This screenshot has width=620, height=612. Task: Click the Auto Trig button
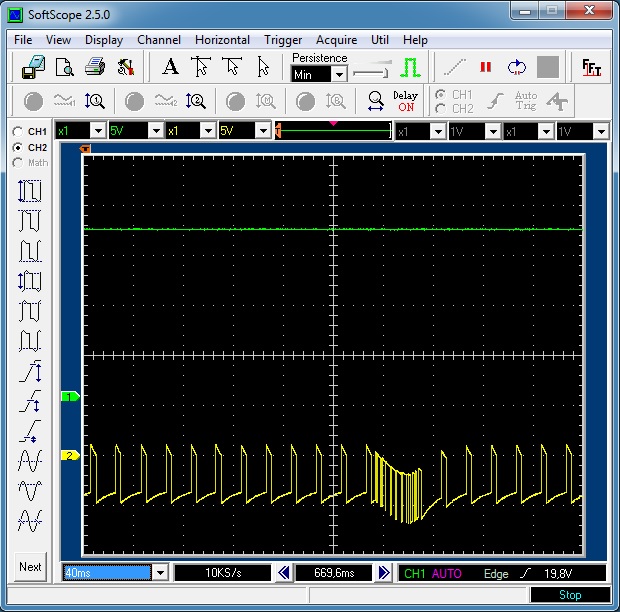(x=526, y=100)
